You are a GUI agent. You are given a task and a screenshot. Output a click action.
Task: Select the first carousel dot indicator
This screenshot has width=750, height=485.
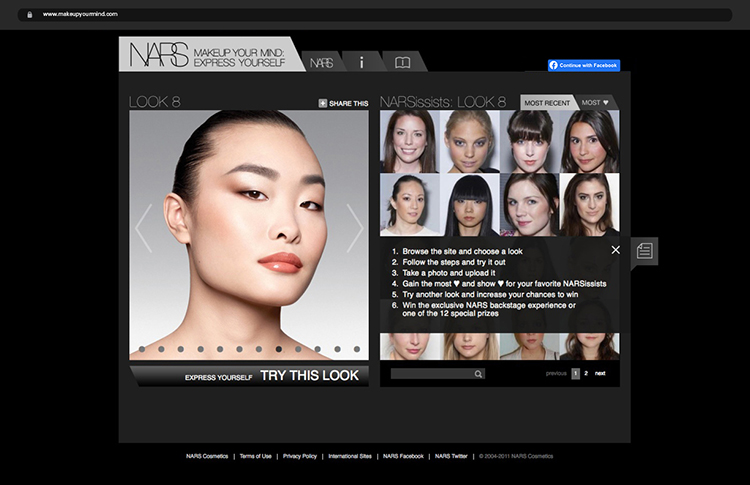(141, 349)
